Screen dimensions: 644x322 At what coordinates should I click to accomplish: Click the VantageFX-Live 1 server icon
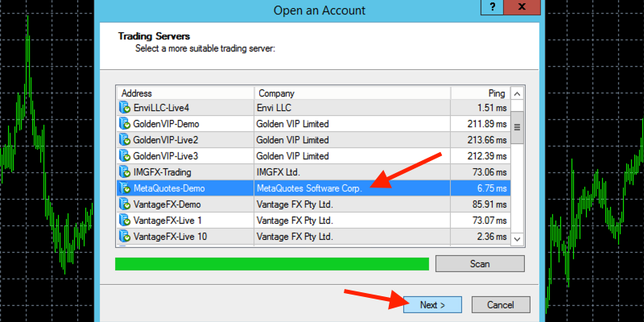coord(125,221)
